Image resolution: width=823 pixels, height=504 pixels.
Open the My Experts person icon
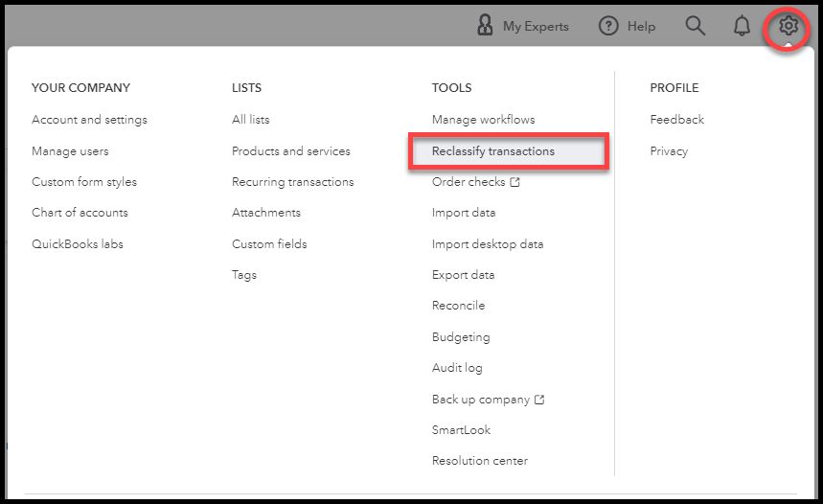pos(485,25)
